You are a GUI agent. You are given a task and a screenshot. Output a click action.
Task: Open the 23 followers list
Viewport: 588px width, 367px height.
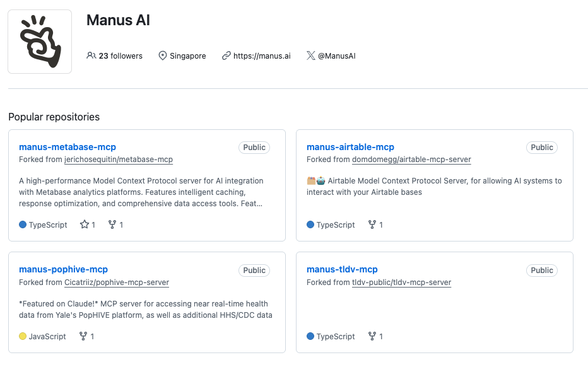tap(120, 56)
